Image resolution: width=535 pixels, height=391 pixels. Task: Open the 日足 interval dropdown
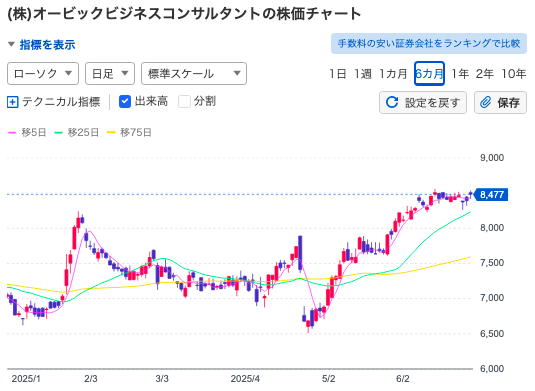110,73
